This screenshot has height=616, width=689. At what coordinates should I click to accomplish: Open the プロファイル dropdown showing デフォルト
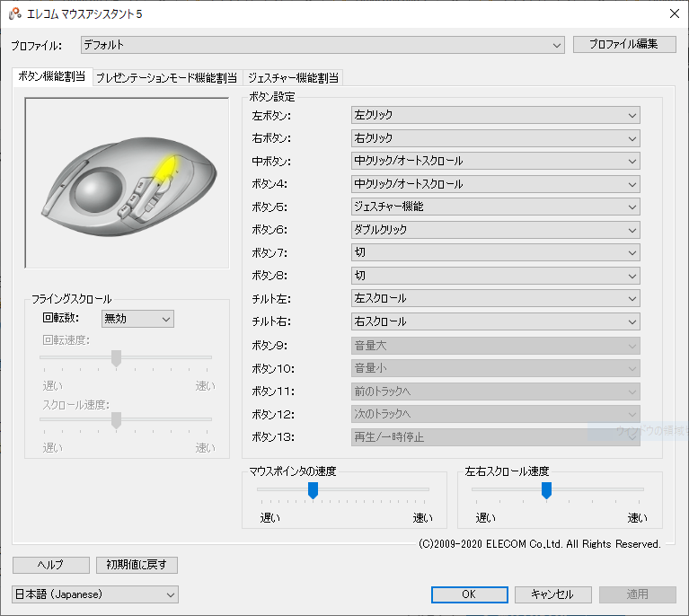[x=322, y=45]
